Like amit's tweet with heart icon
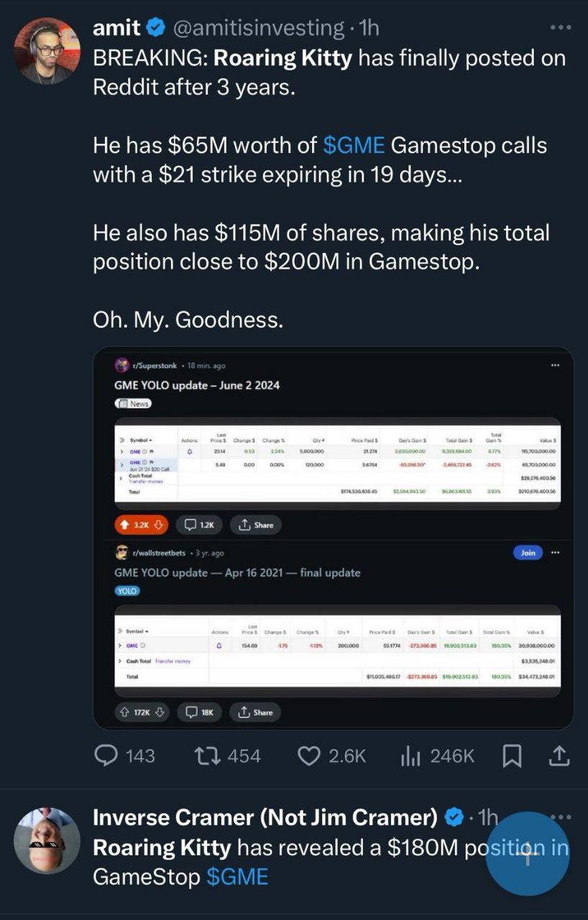The width and height of the screenshot is (588, 920). (309, 756)
